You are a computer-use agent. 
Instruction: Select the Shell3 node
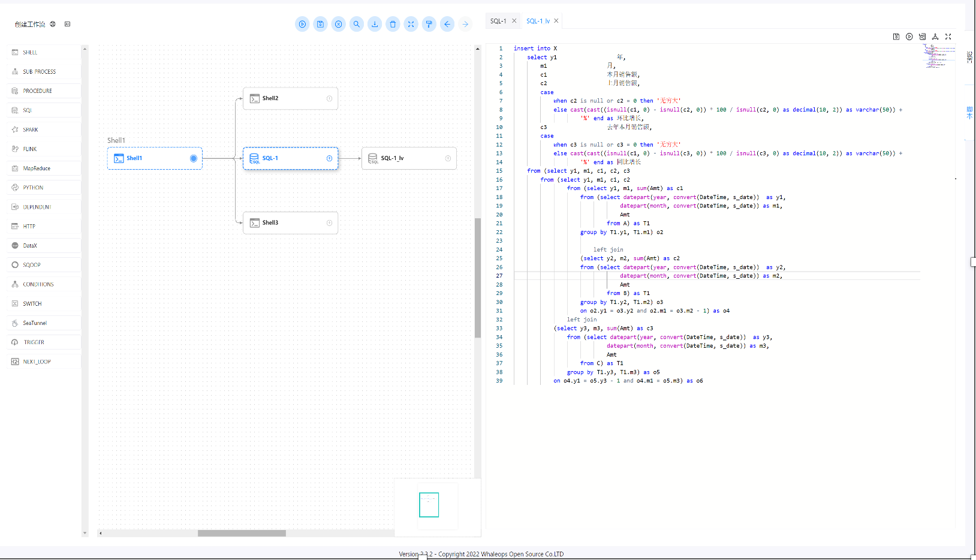click(291, 222)
